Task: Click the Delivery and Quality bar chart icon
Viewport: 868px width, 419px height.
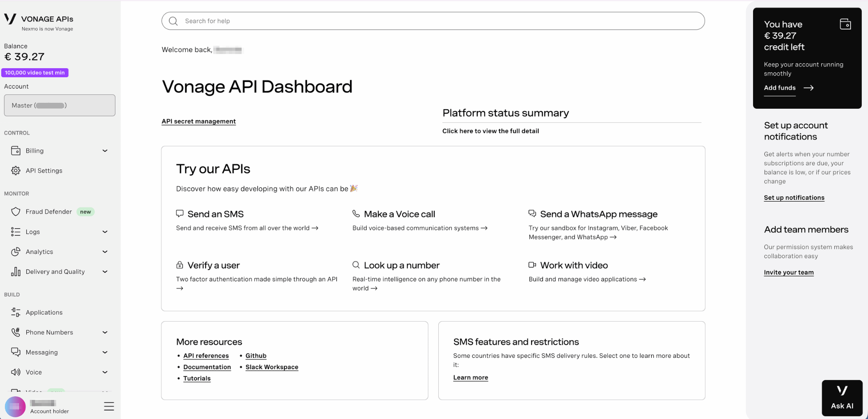Action: pos(16,271)
